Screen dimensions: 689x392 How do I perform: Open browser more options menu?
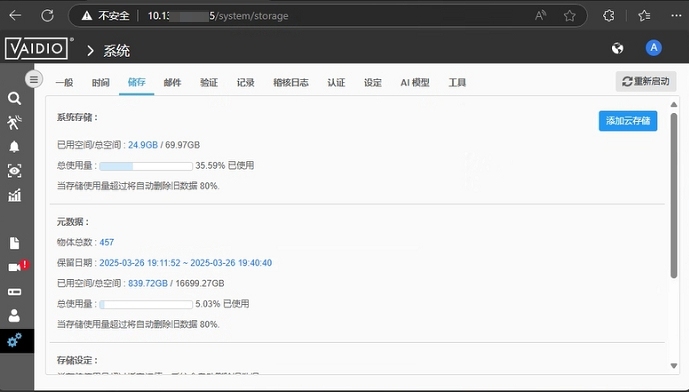tap(676, 16)
